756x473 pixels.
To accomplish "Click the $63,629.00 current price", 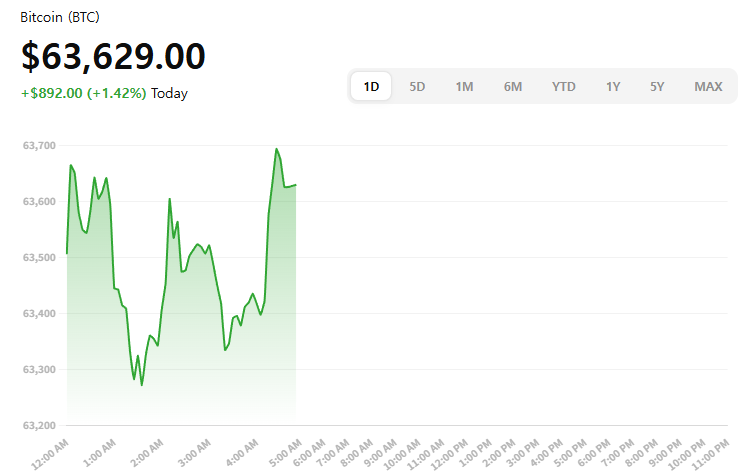I will tap(113, 56).
